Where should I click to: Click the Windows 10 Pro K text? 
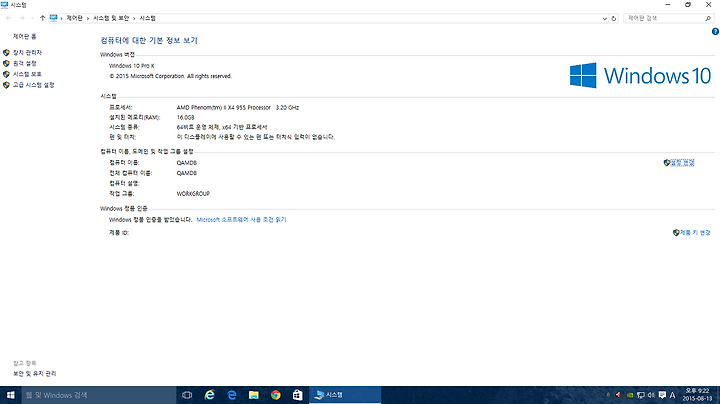point(132,66)
